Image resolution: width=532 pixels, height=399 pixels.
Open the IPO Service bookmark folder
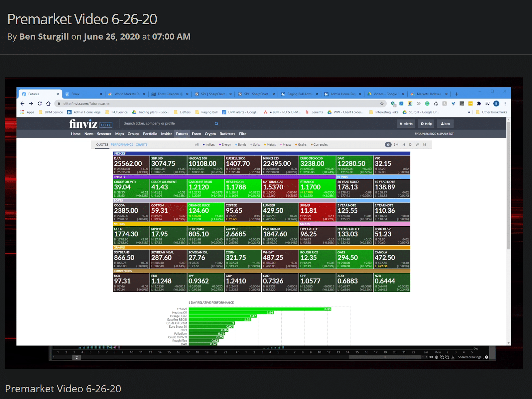point(116,112)
